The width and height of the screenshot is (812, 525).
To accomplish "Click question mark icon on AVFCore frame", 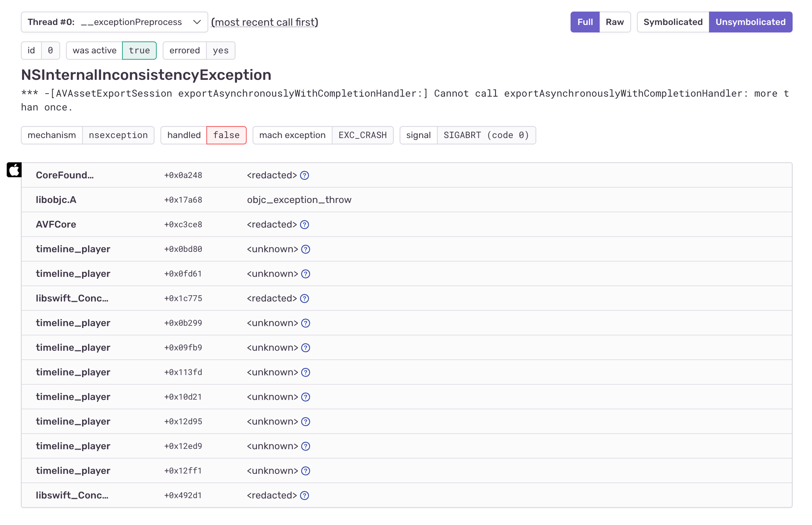I will [x=304, y=225].
